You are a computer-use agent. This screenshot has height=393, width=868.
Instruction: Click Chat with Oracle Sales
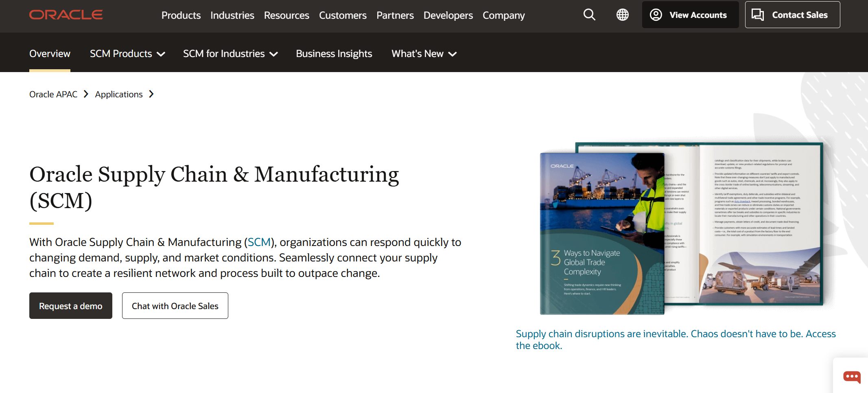pos(175,305)
